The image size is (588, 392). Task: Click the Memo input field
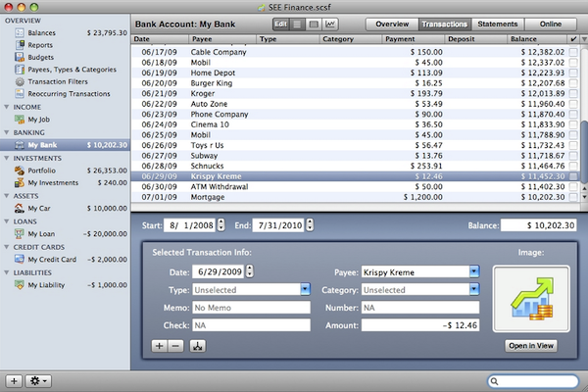tap(251, 308)
